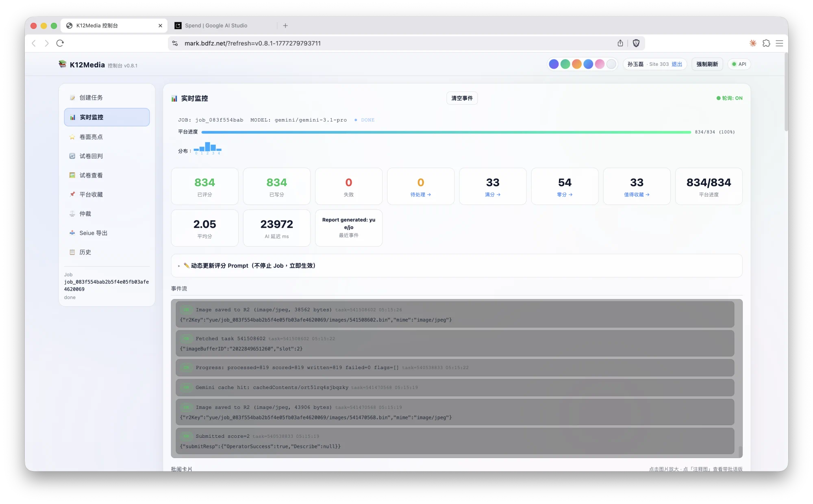813x504 pixels.
Task: Click the 清空事件 button
Action: coord(462,98)
